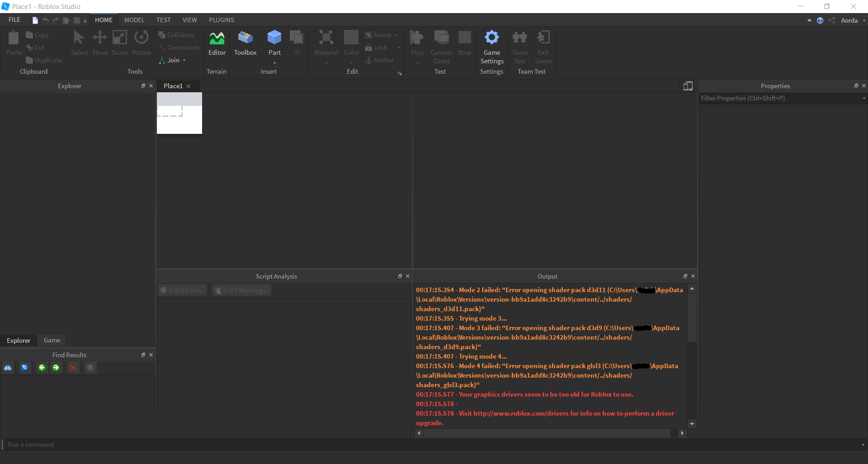Image resolution: width=868 pixels, height=464 pixels.
Task: Open the Filter Properties dropdown arrow
Action: coord(863,98)
